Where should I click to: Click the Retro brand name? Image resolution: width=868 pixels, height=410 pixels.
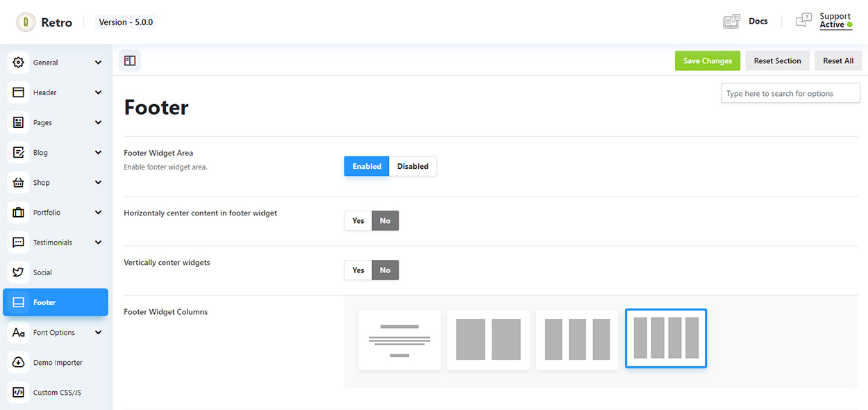tap(56, 22)
